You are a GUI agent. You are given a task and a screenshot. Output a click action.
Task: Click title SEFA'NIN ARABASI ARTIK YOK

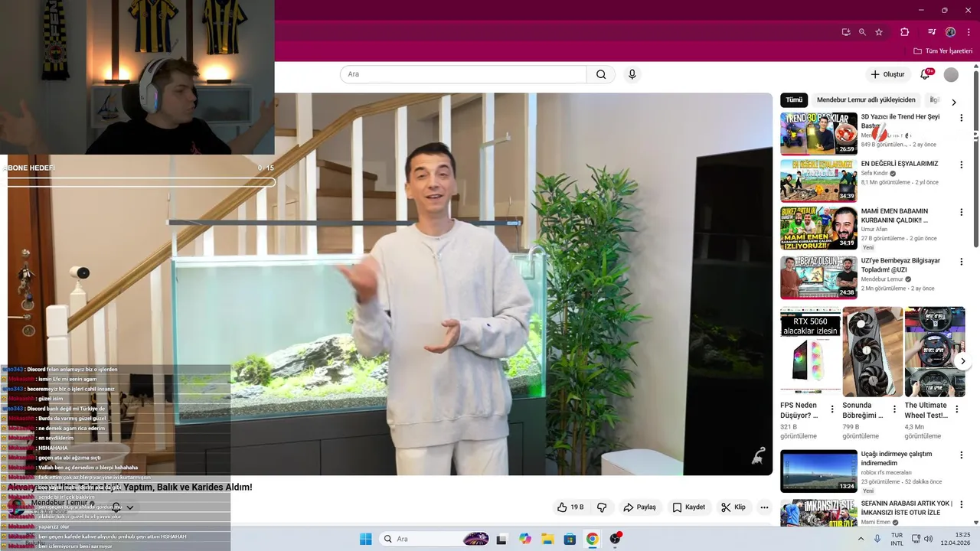click(x=906, y=508)
